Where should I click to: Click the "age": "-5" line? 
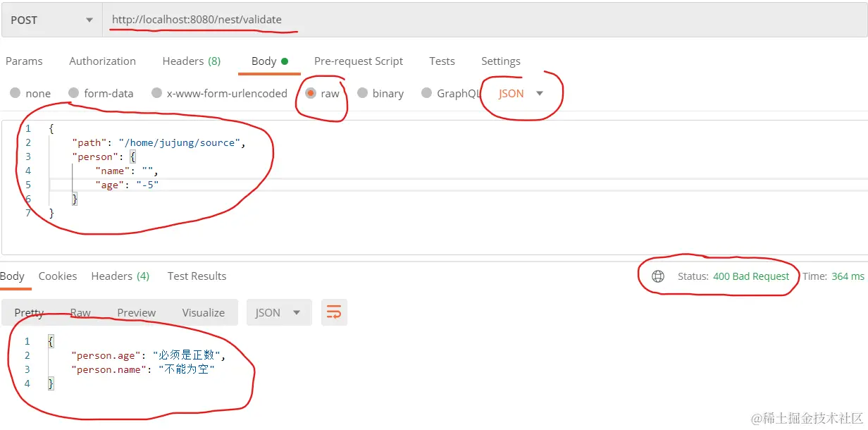click(127, 185)
